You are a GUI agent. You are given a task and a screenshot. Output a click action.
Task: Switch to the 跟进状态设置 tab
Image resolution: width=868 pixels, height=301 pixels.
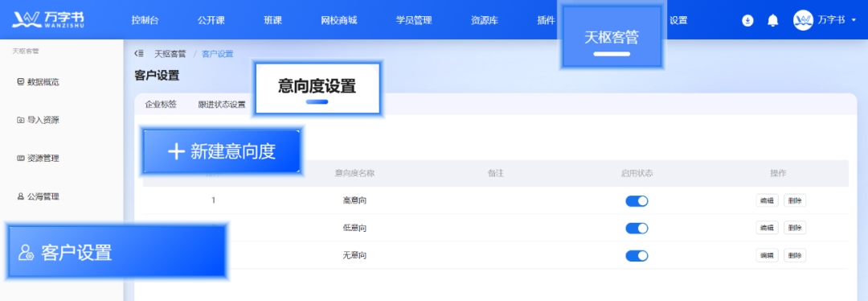(222, 104)
